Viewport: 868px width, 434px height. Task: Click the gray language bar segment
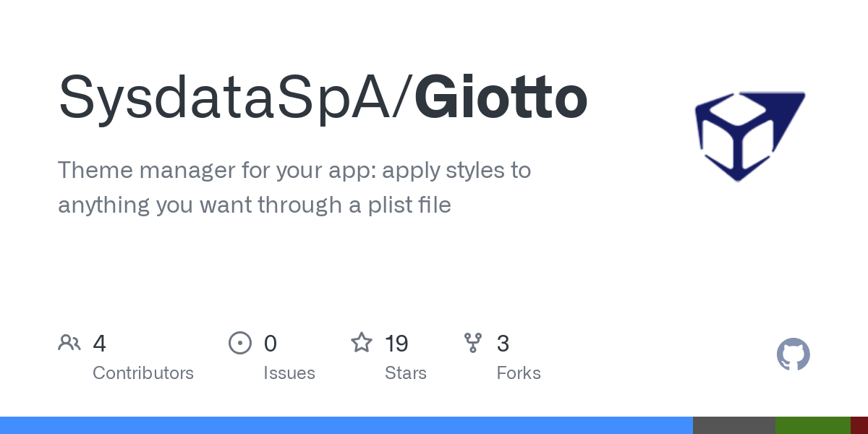point(733,425)
